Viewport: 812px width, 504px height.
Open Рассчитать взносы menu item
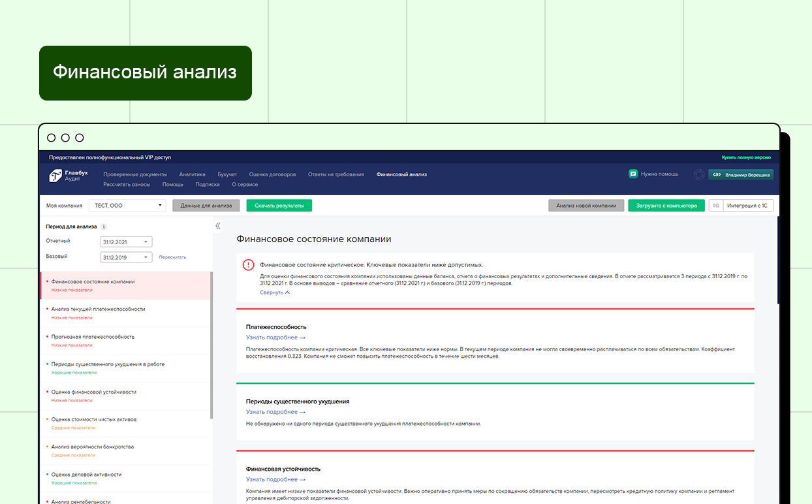(127, 184)
